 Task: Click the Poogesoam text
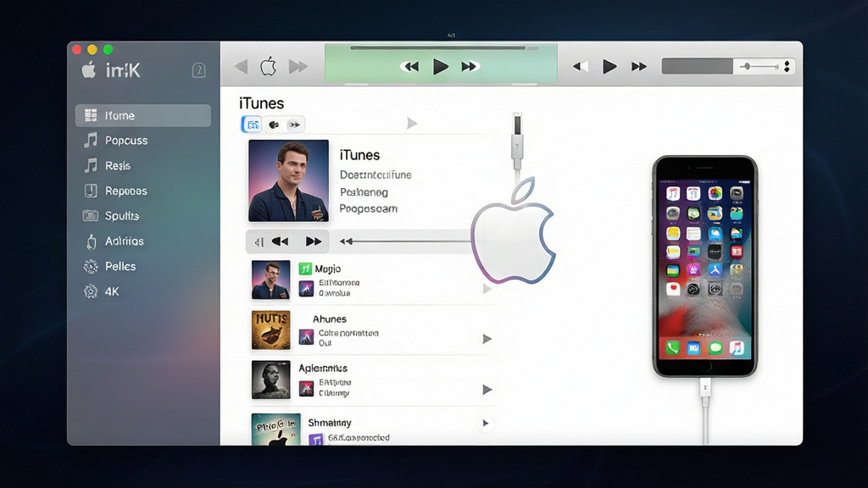coord(368,208)
